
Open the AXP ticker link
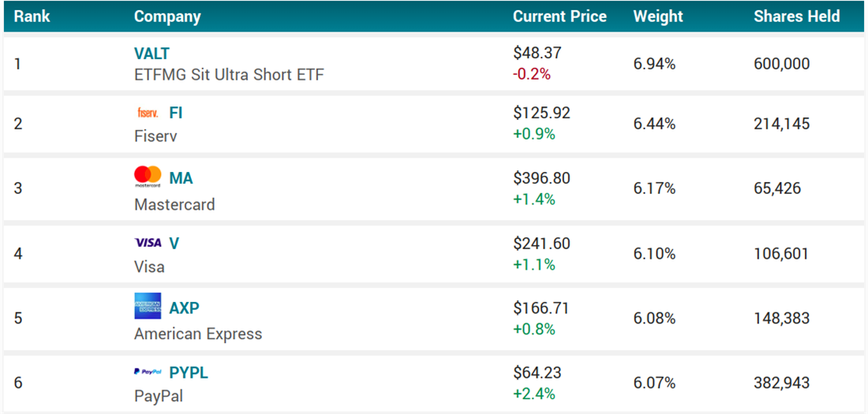click(184, 308)
